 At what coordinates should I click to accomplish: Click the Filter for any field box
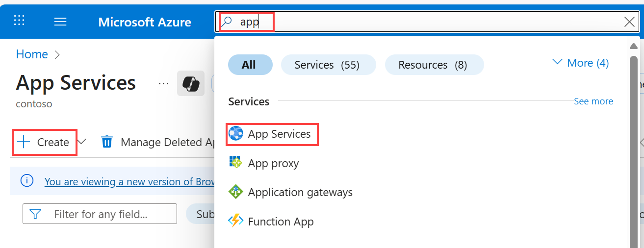100,214
